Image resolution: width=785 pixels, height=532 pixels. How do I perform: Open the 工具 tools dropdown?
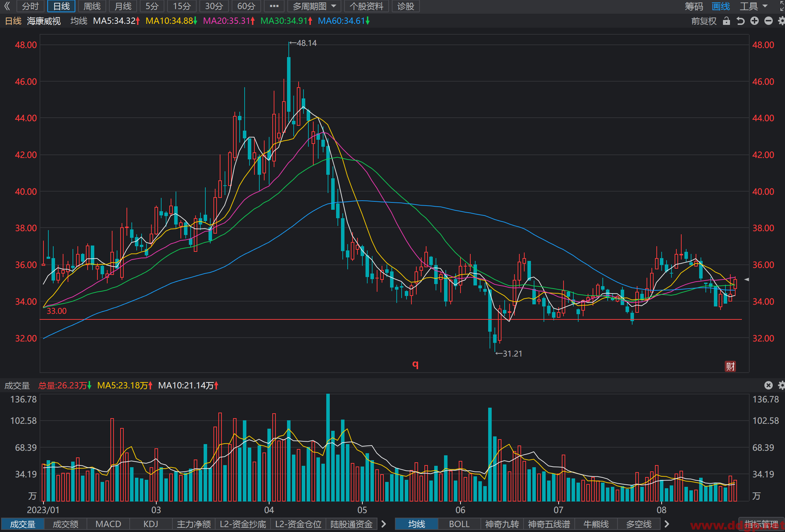[753, 6]
